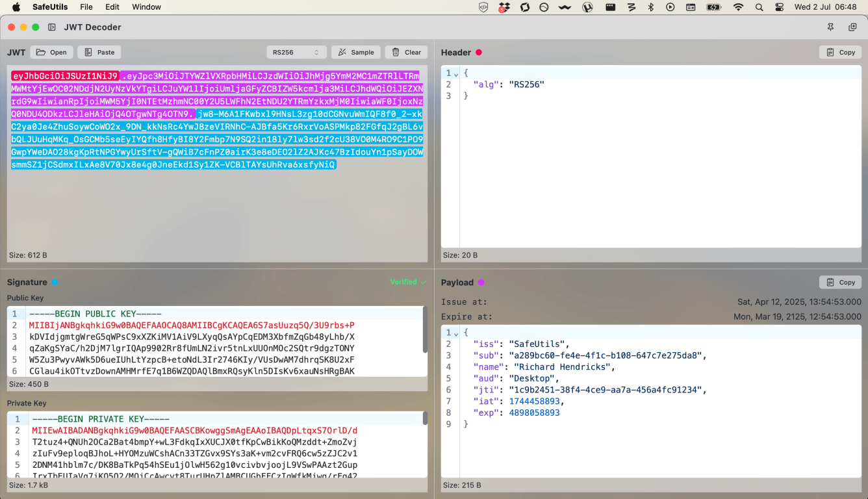The image size is (868, 499).
Task: Load a Sample JWT token
Action: 356,52
